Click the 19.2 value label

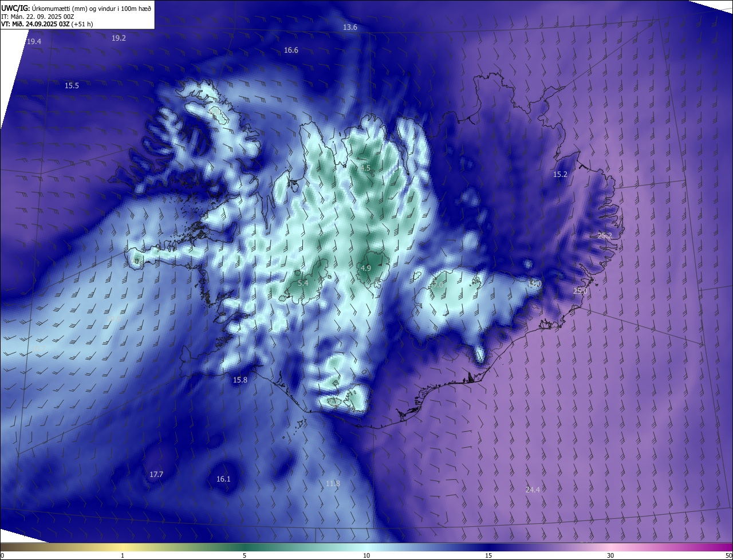click(119, 38)
